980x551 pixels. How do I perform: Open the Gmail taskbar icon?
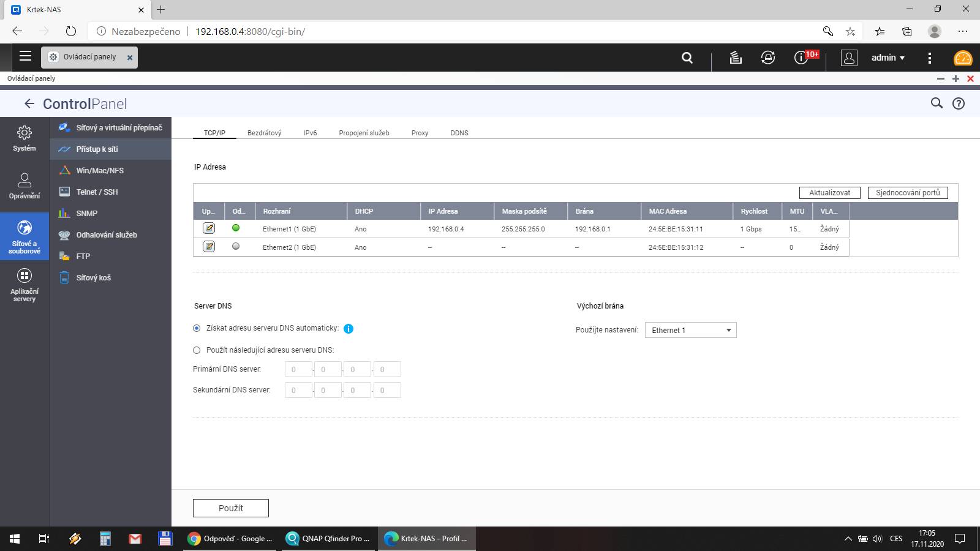[x=135, y=539]
